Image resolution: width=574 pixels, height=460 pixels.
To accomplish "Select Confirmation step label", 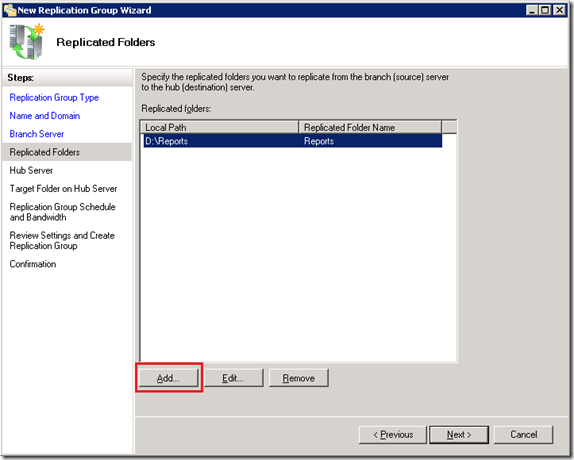I will coord(33,264).
